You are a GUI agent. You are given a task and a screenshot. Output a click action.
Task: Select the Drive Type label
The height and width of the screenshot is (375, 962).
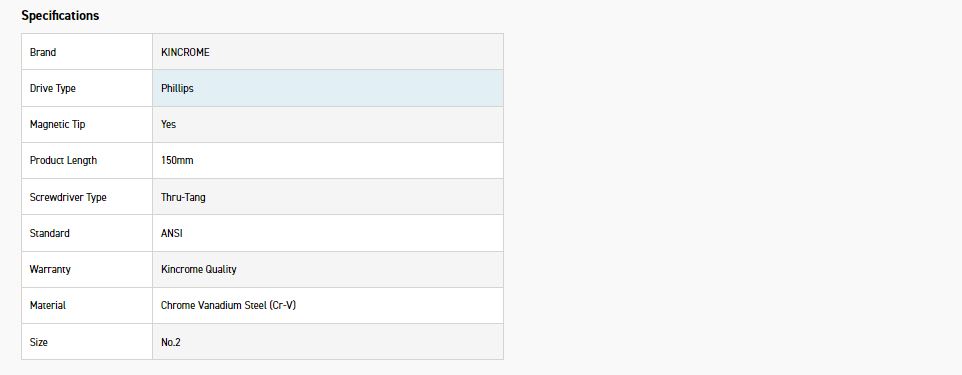tap(53, 88)
